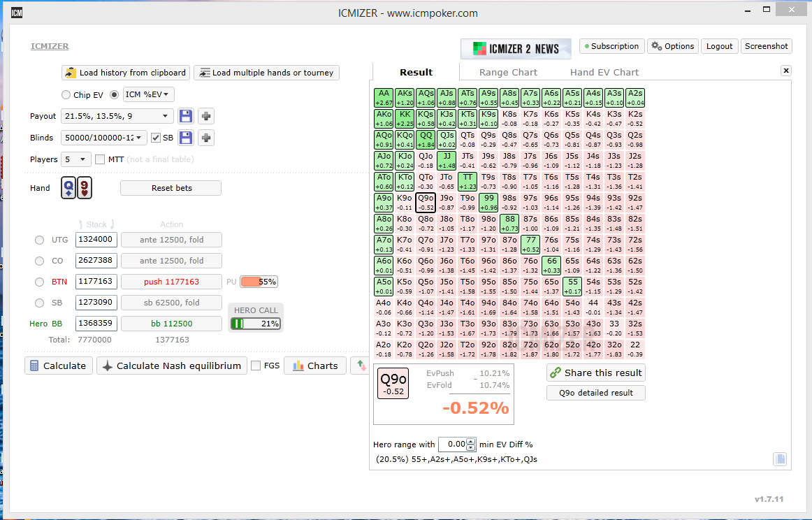Image resolution: width=812 pixels, height=520 pixels.
Task: Select the CO player radio button
Action: click(39, 261)
